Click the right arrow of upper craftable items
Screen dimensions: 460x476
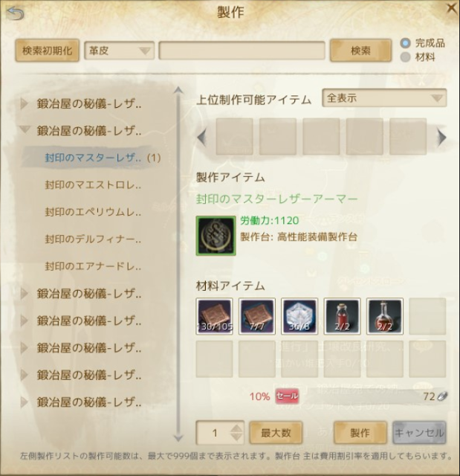442,137
